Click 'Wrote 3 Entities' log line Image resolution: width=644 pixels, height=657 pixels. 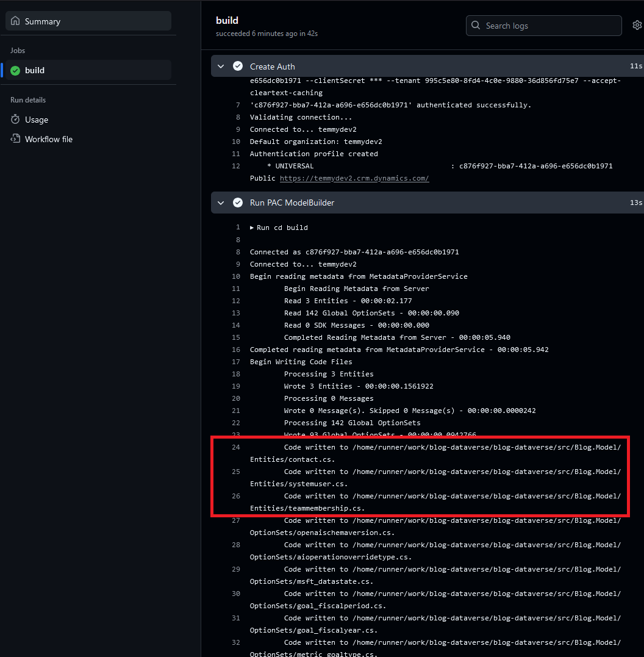tap(358, 386)
